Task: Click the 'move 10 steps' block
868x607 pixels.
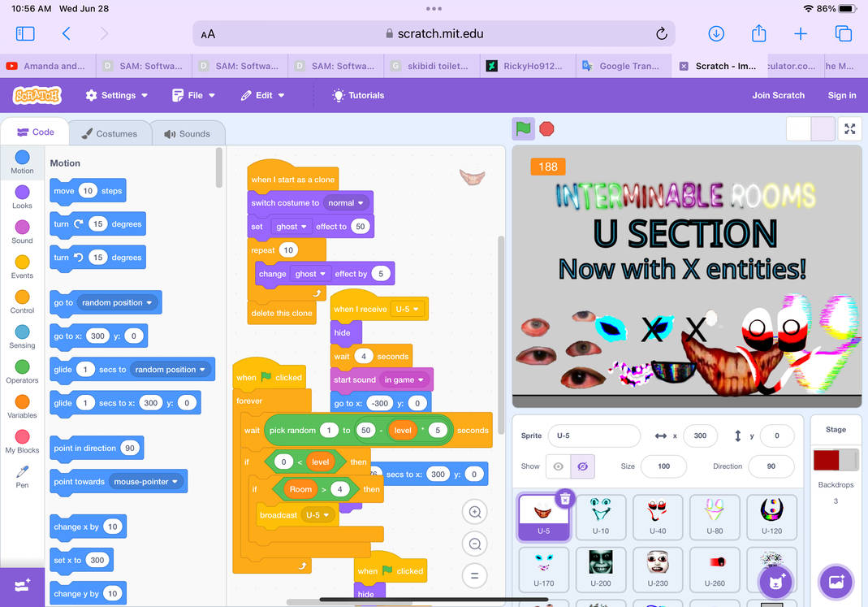Action: (88, 191)
